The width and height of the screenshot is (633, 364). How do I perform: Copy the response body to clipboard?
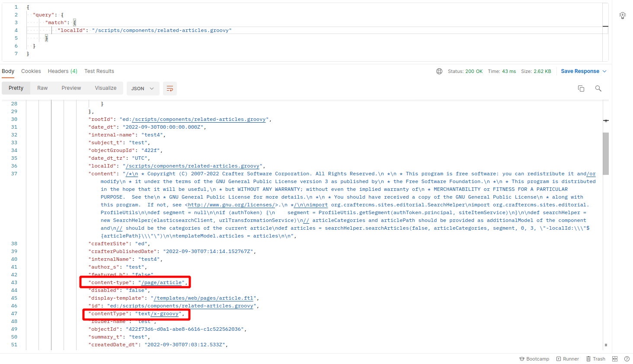pyautogui.click(x=581, y=88)
